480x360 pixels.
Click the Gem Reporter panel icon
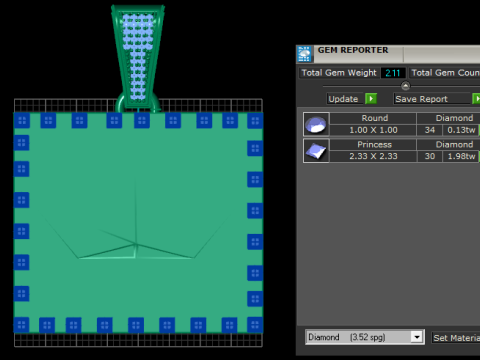point(304,54)
